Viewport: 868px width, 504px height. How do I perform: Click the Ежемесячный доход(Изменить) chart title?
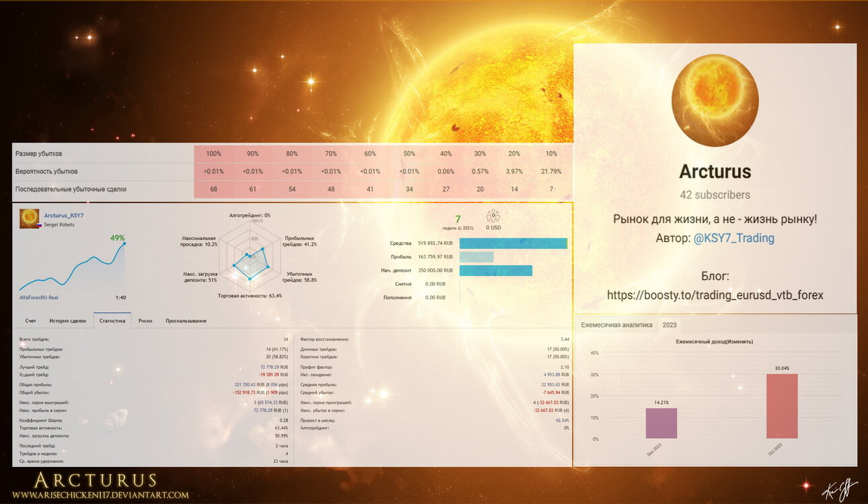[714, 342]
